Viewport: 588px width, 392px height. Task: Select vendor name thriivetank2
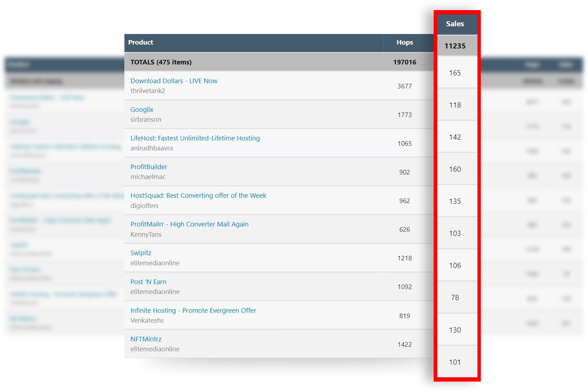tap(148, 91)
